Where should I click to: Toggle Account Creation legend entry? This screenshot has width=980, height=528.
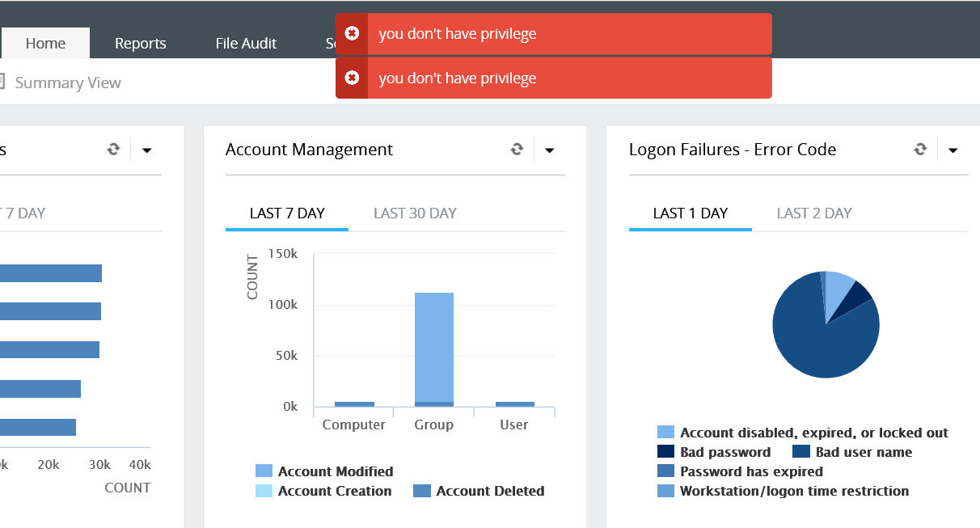tap(323, 491)
